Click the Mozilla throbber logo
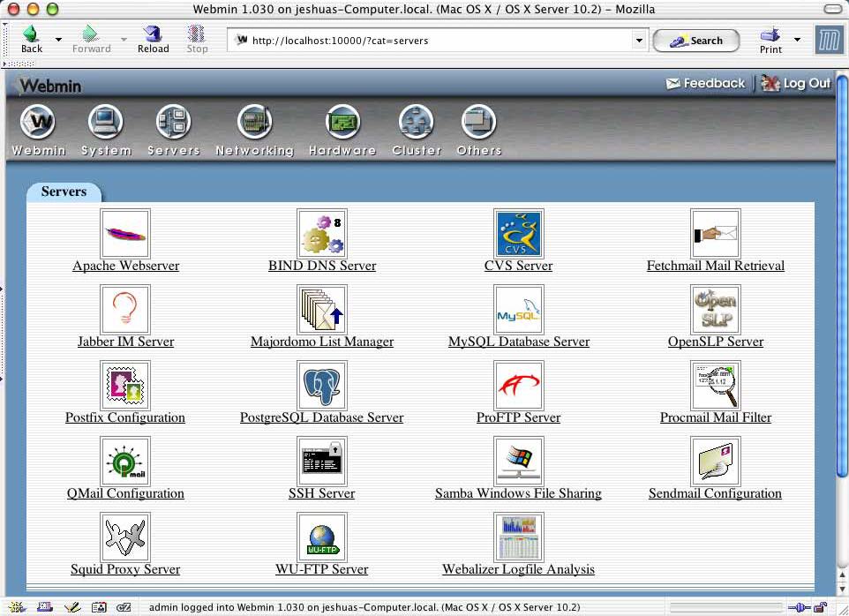Image resolution: width=849 pixels, height=616 pixels. tap(829, 41)
